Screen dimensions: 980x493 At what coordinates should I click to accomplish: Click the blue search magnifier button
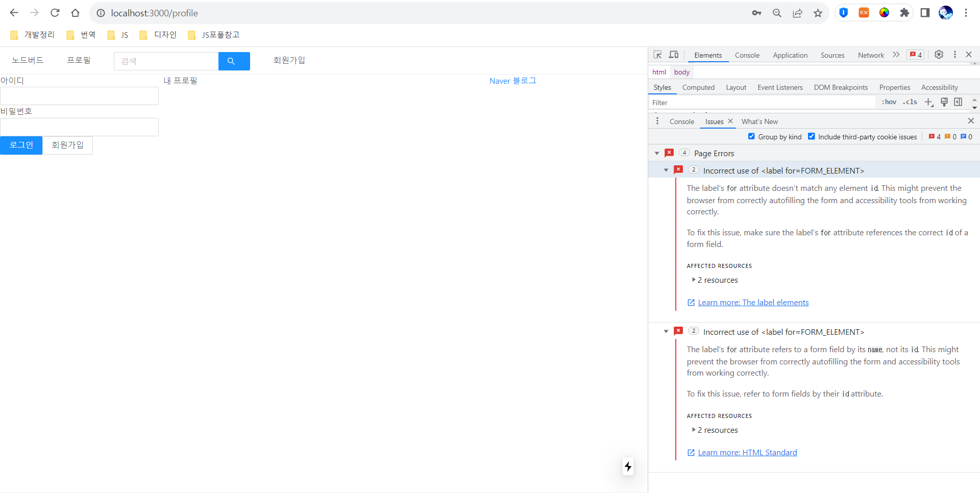coord(234,61)
